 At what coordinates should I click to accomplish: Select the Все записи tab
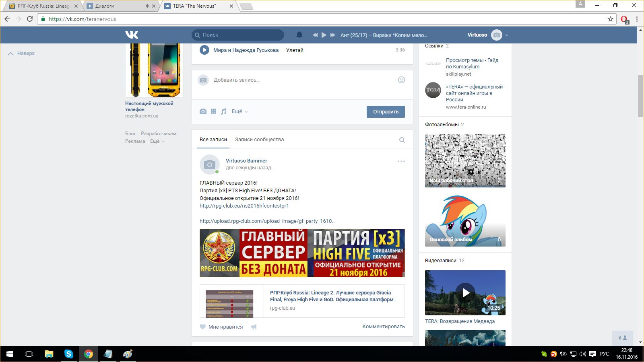213,140
